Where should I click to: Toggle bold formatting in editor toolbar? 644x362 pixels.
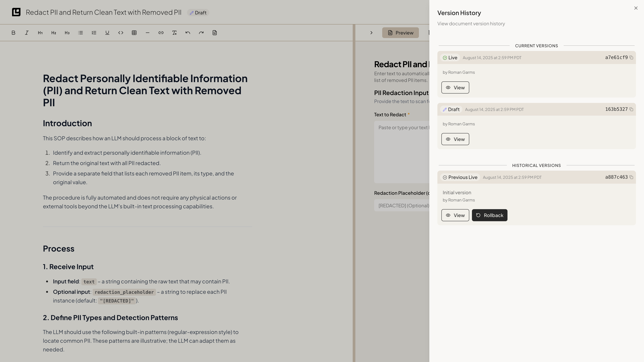[x=13, y=33]
